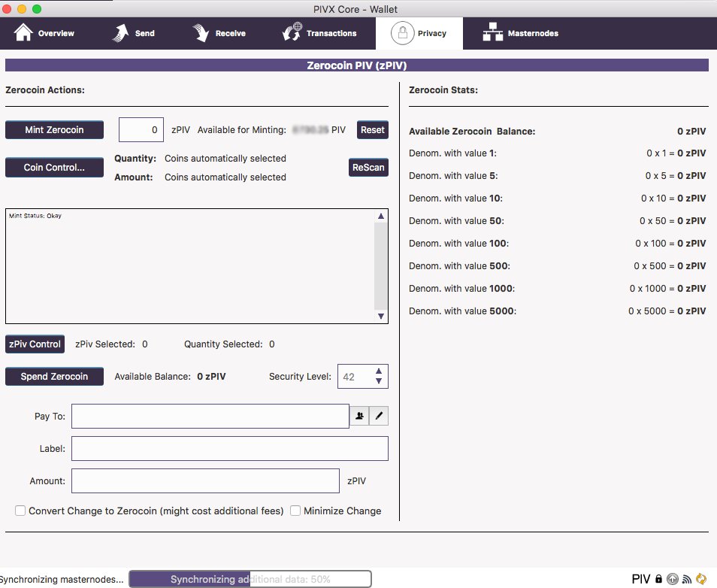Open address book icon beside Pay To
The width and height of the screenshot is (717, 588).
point(360,416)
